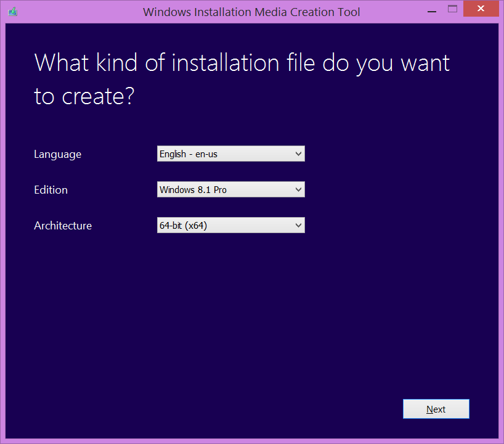
Task: Click the "Windows 8.1 Pro" selected value
Action: point(193,190)
